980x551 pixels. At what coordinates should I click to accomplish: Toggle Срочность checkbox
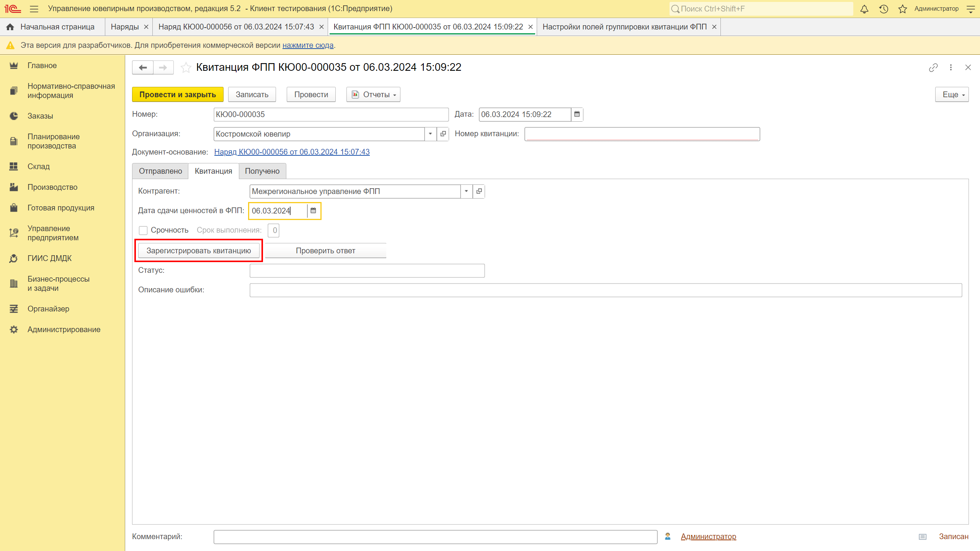click(x=143, y=230)
